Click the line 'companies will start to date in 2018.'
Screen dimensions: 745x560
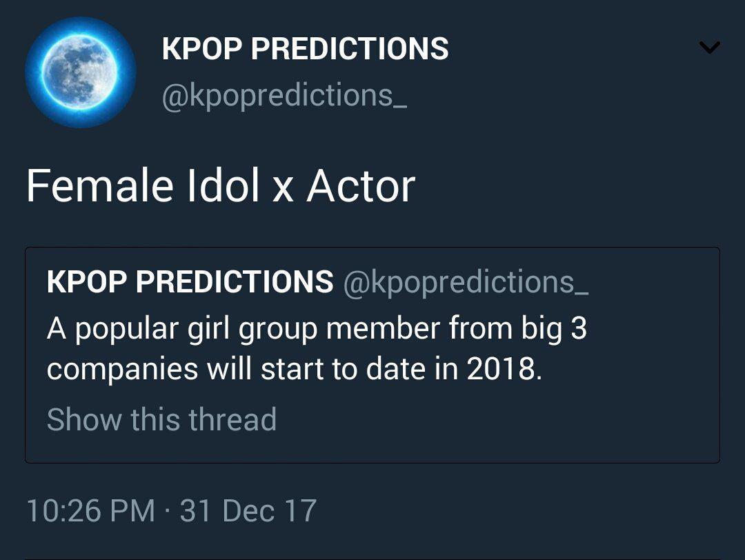[x=294, y=369]
